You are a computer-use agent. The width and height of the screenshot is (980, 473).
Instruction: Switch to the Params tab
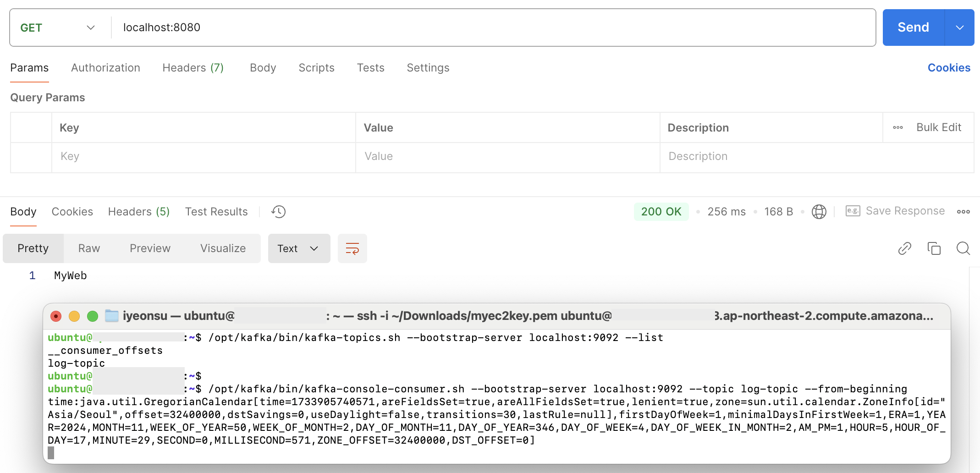(29, 68)
